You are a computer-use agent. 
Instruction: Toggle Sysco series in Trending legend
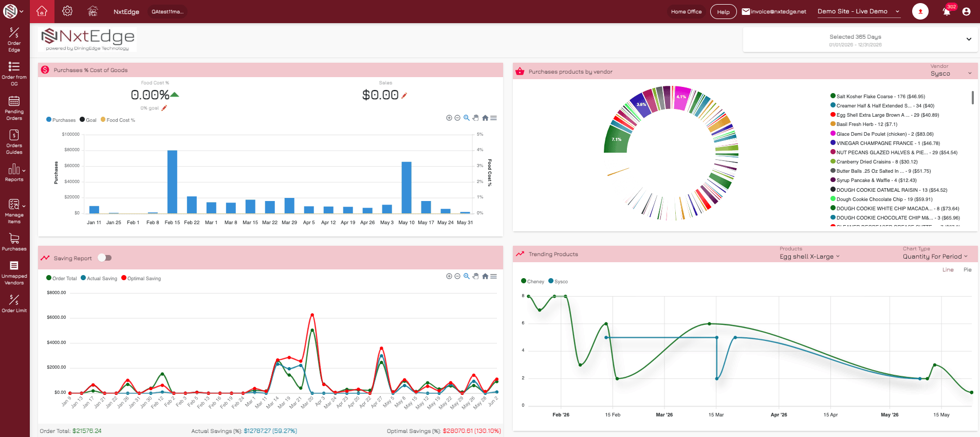[x=558, y=281]
